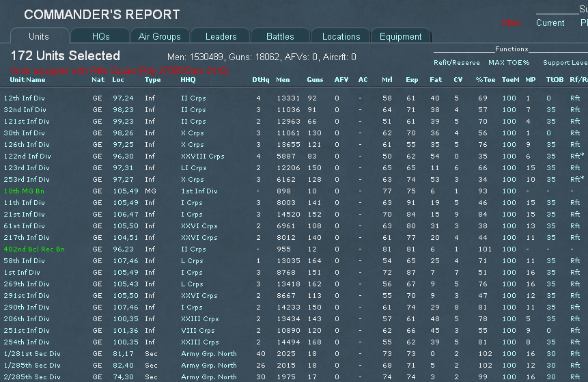Click Army Grp. North of 1/285th Sec Div

209,365
